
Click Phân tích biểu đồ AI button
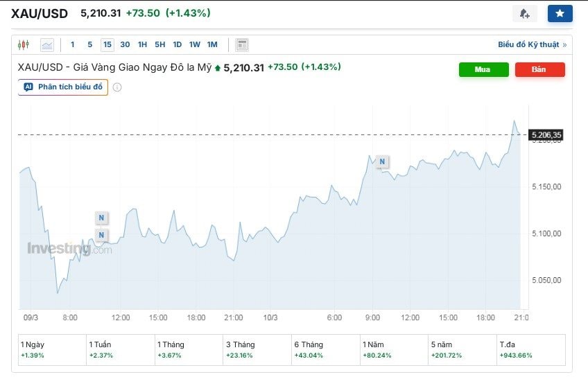point(63,87)
